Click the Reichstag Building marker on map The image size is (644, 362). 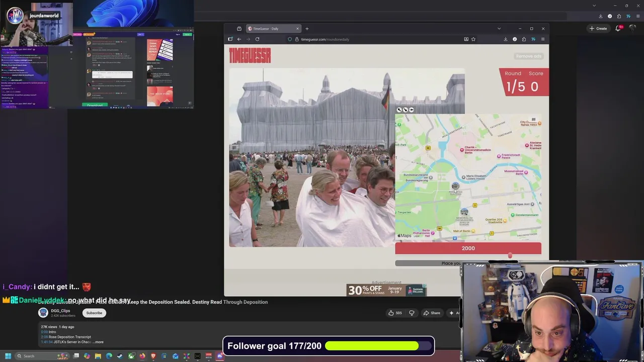coord(455,186)
